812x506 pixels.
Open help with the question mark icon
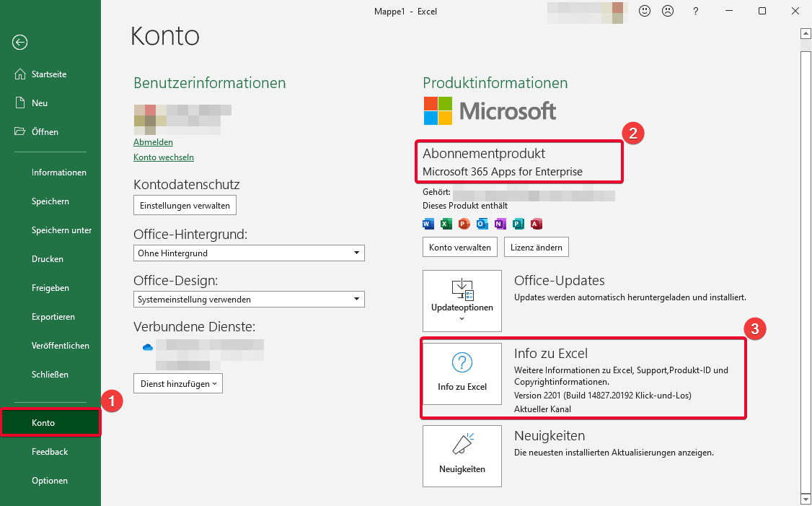(x=695, y=11)
